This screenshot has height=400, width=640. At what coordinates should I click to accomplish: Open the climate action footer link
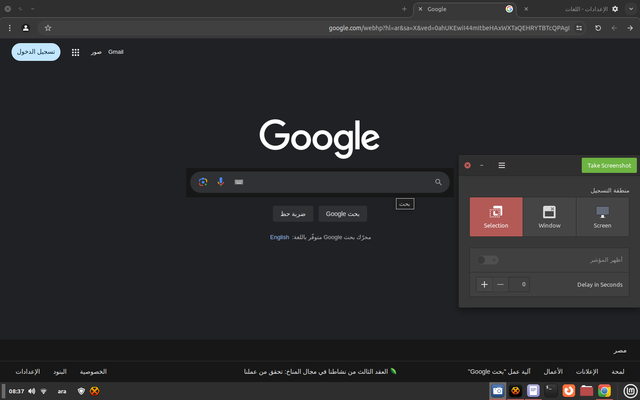click(x=320, y=372)
